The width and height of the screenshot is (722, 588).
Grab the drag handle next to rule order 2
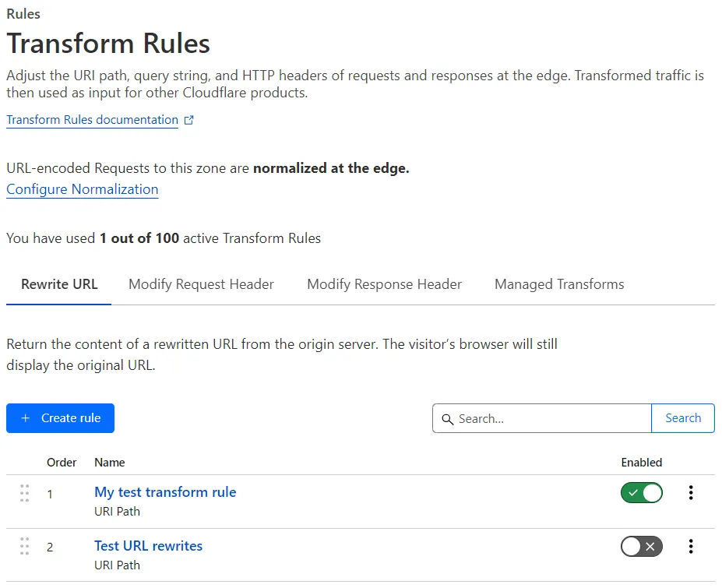pos(24,546)
